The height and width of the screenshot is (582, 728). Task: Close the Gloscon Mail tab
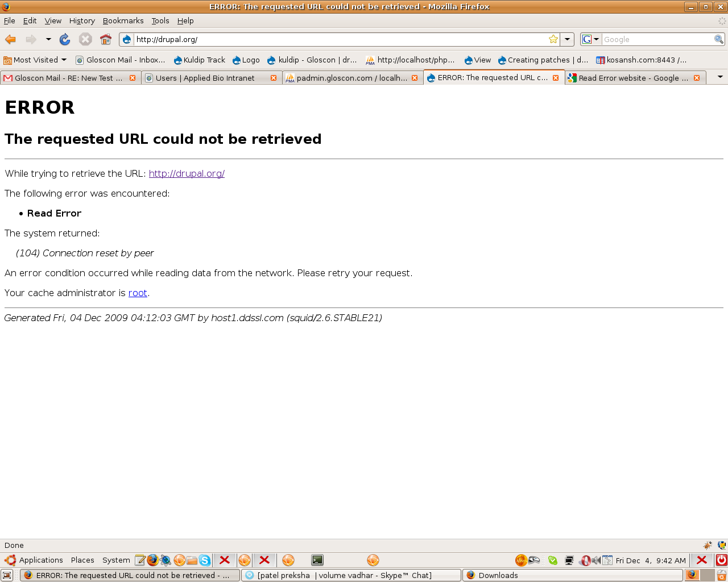(133, 78)
